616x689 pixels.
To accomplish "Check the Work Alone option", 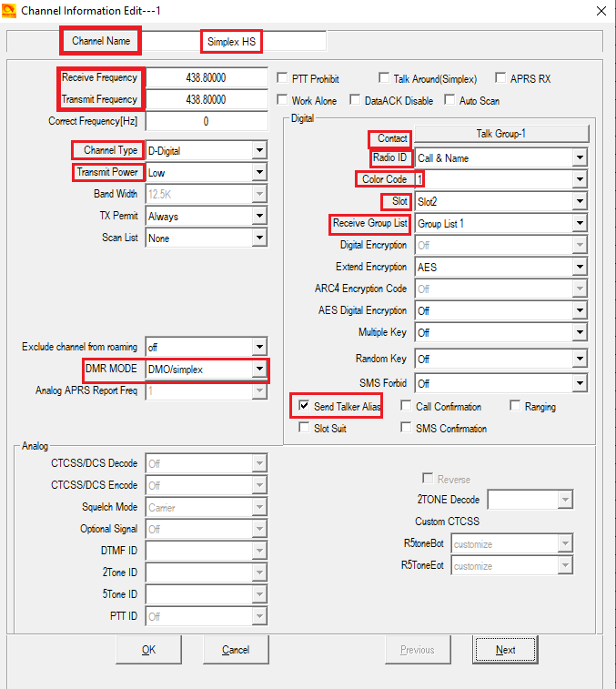I will pos(282,100).
